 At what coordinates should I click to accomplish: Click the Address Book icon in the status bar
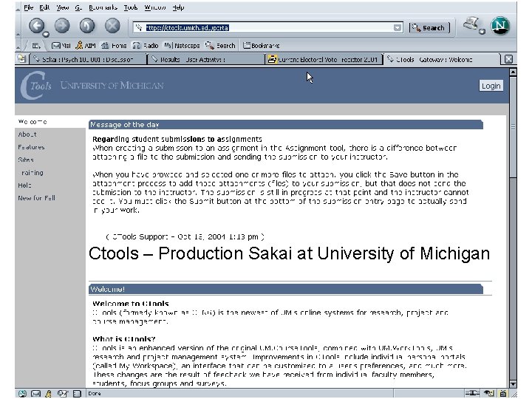(78, 394)
